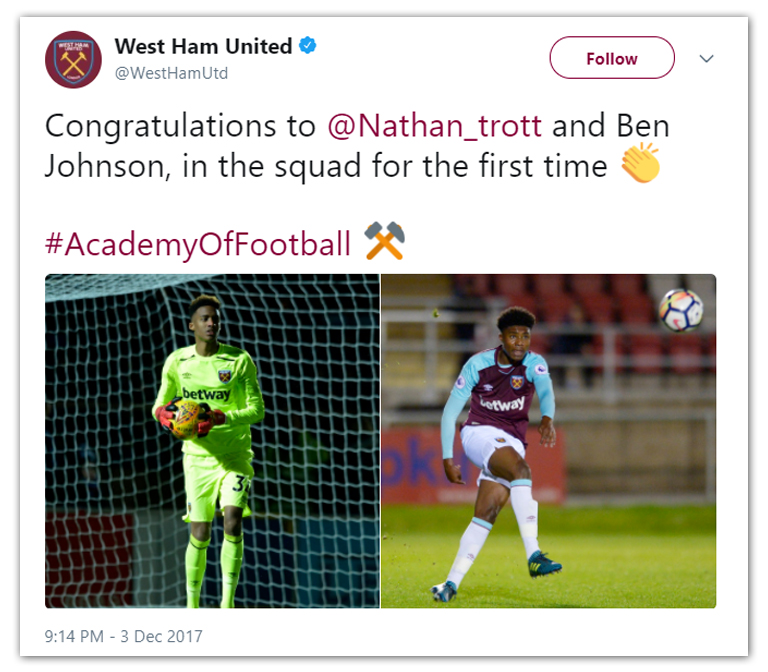The height and width of the screenshot is (672, 768).
Task: Click the West Ham United display name
Action: click(x=203, y=46)
